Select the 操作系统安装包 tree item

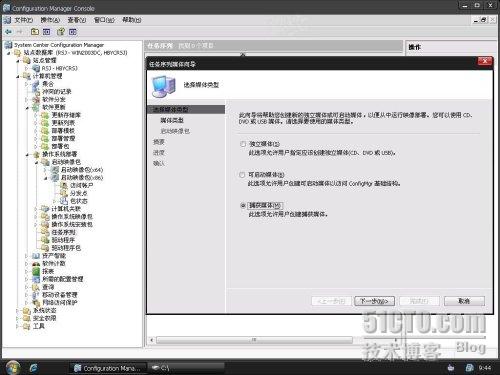tap(72, 224)
